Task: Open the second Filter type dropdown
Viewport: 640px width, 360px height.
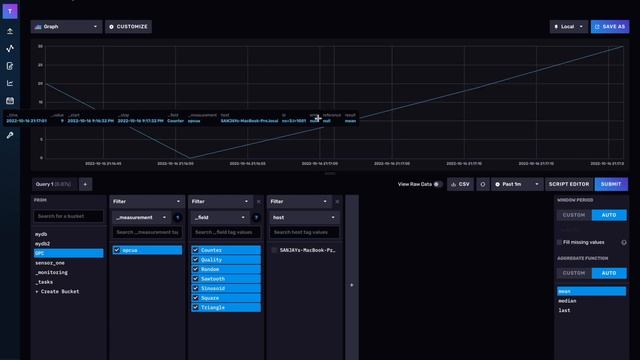Action: (x=220, y=202)
